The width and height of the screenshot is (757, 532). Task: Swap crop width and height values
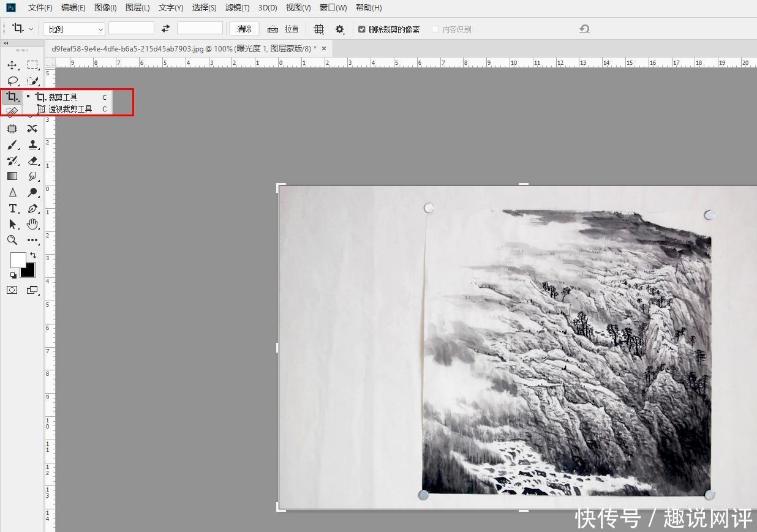click(165, 29)
